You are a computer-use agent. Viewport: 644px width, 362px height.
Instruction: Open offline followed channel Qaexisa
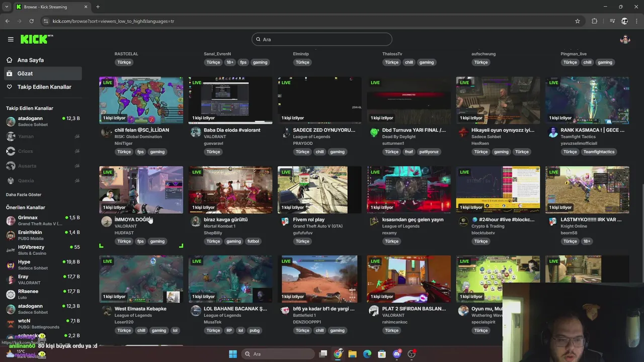(43, 180)
